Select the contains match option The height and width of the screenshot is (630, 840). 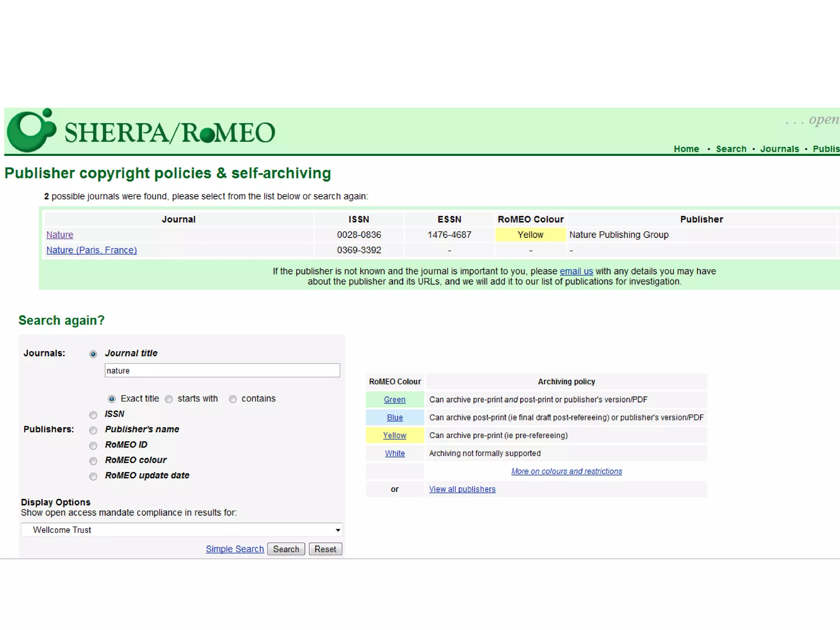click(233, 399)
